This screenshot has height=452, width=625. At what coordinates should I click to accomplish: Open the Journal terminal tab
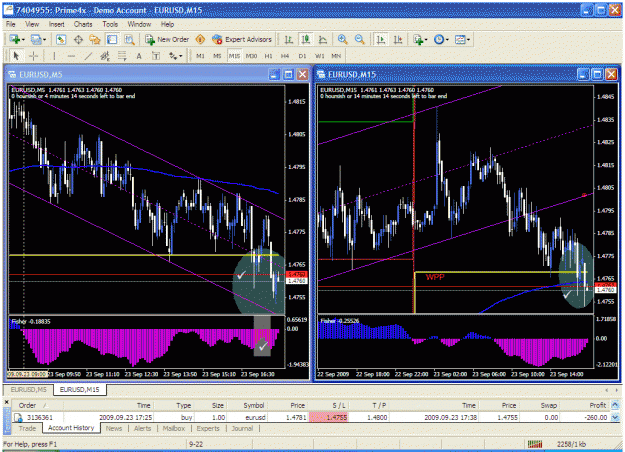[x=242, y=428]
